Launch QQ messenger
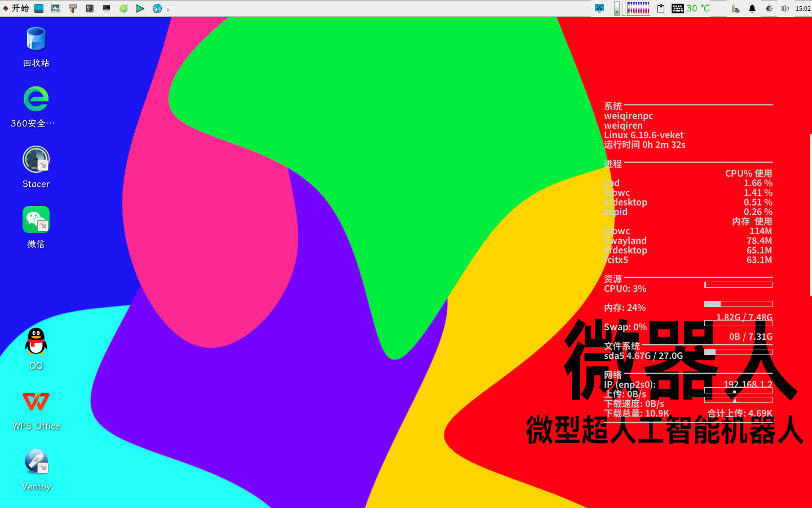 pos(36,341)
